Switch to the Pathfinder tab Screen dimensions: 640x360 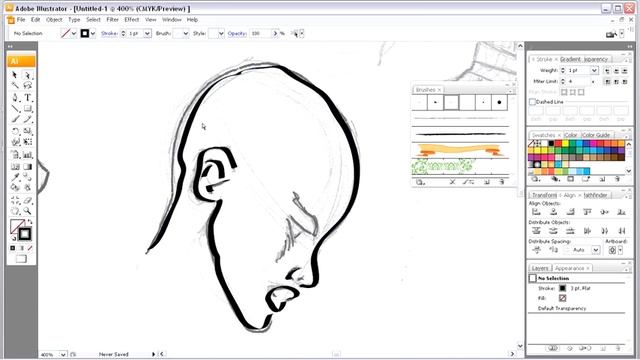[x=595, y=195]
